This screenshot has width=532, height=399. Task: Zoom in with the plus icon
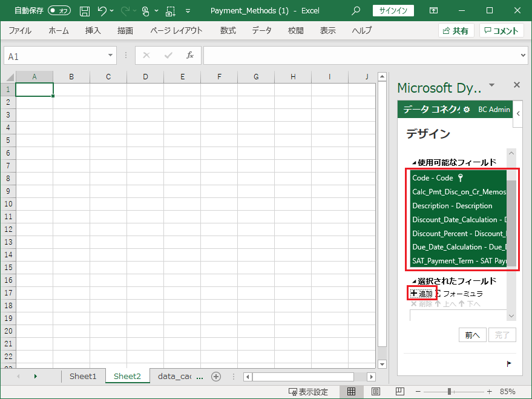pos(489,392)
